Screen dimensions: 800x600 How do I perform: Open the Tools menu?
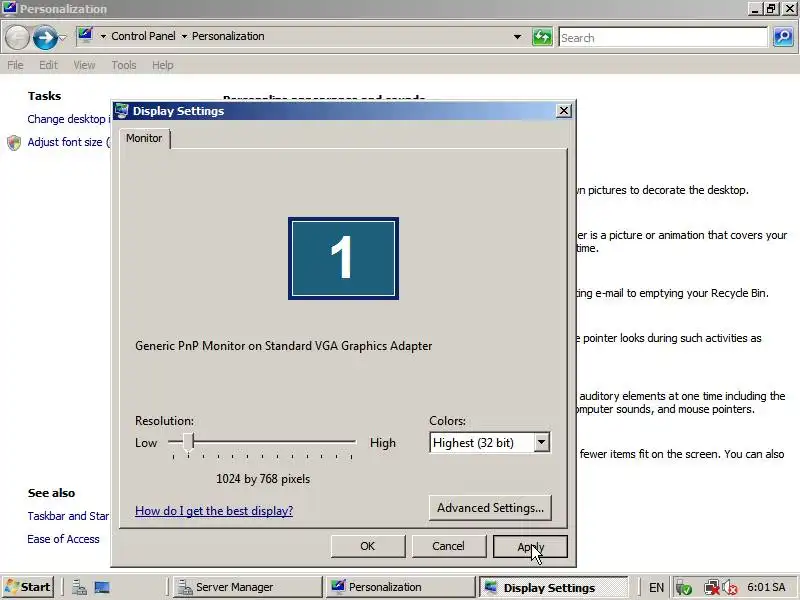pos(124,65)
